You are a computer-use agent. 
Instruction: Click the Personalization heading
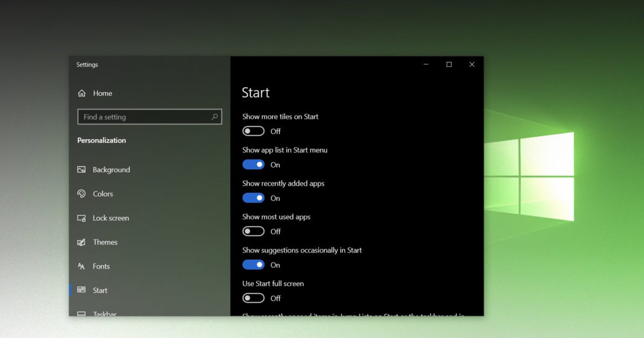click(101, 140)
